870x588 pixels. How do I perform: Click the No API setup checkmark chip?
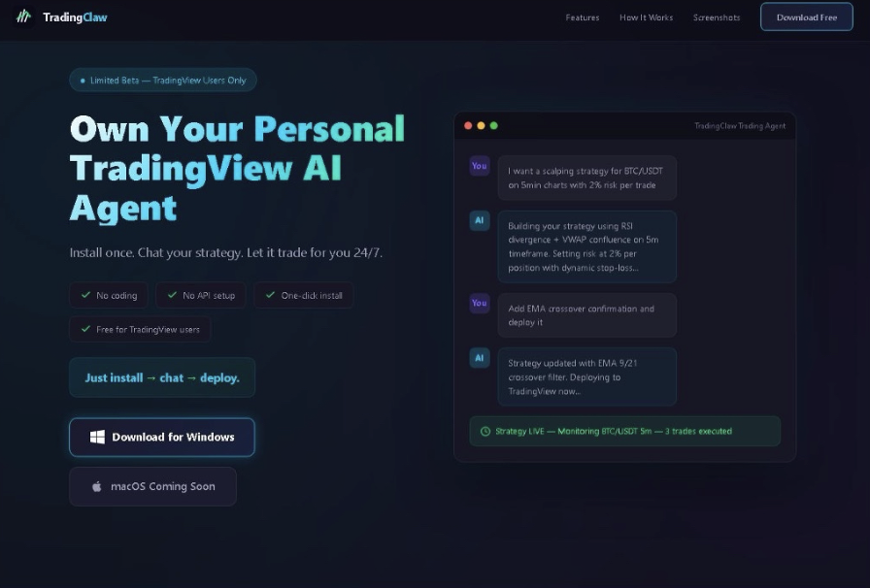[201, 295]
